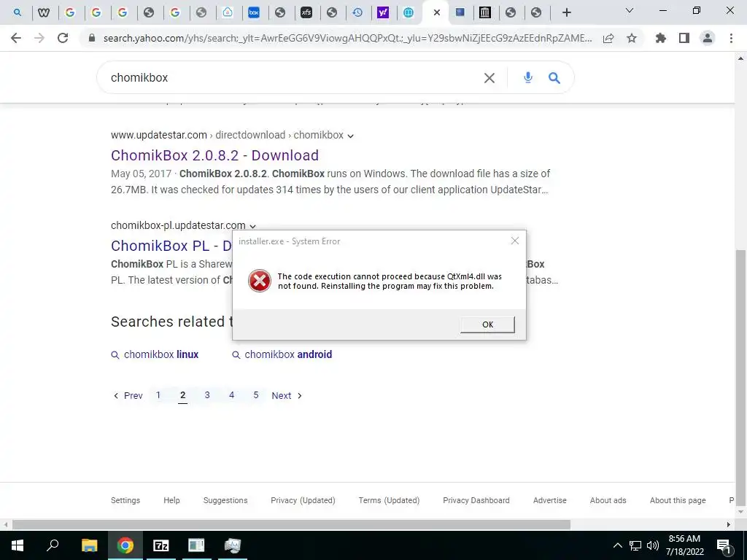Open the Chrome profile avatar
This screenshot has width=747, height=560.
tap(708, 38)
